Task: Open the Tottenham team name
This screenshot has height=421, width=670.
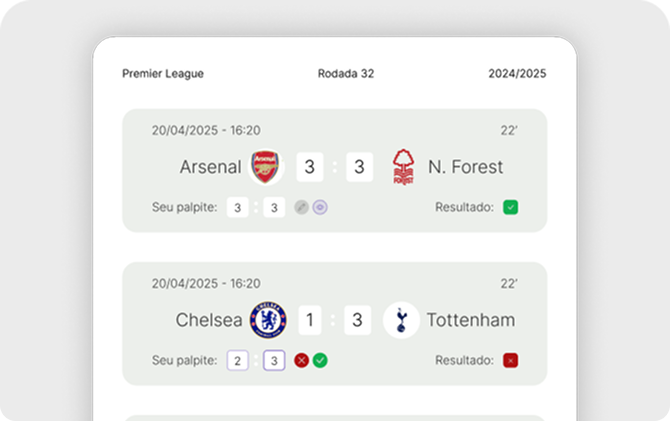Action: (x=470, y=320)
